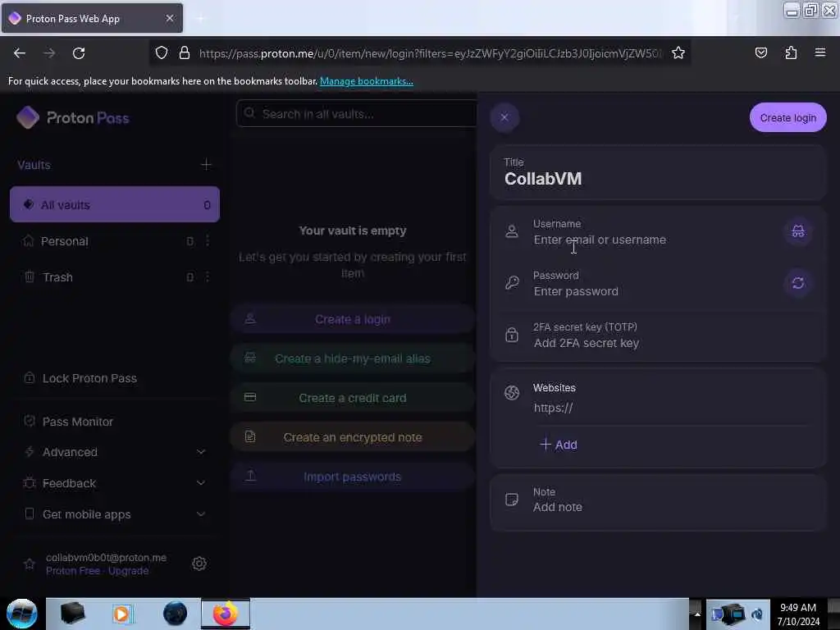
Task: Click the 2FA secret key field
Action: pos(672,343)
